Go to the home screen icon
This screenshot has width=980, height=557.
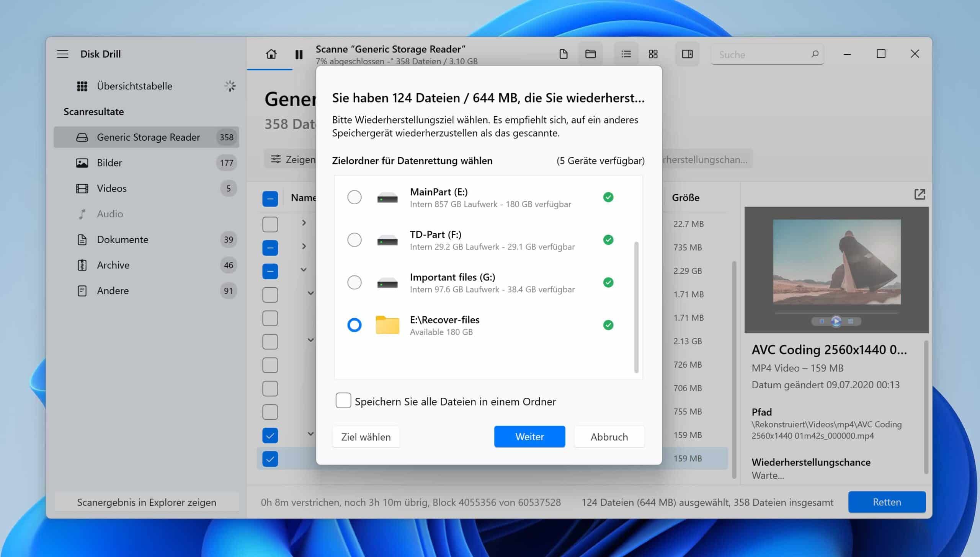[271, 54]
